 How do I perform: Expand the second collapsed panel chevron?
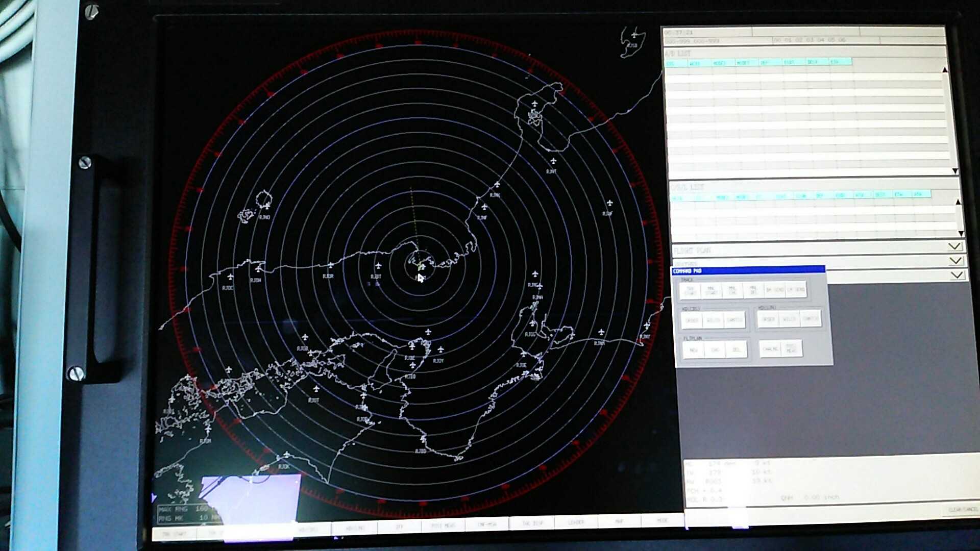pos(955,261)
